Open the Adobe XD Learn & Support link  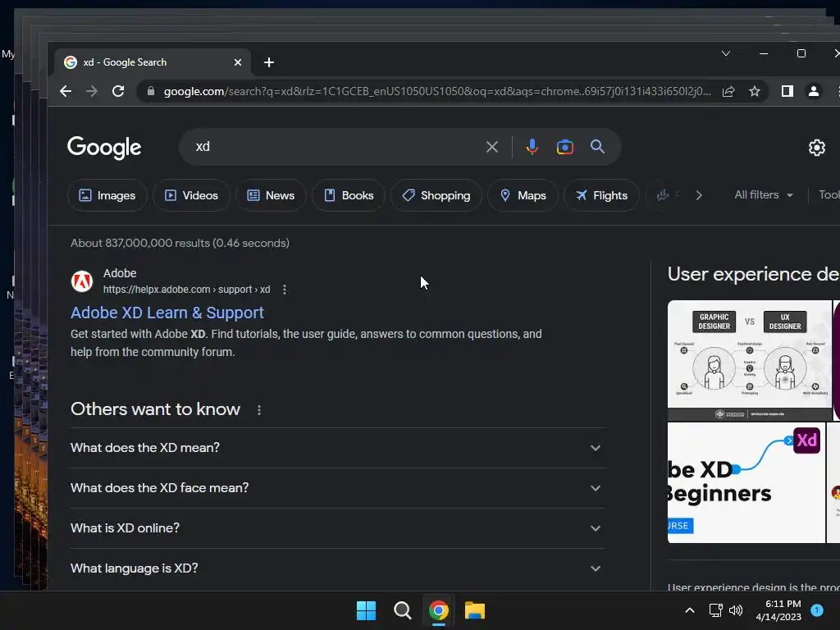(167, 313)
